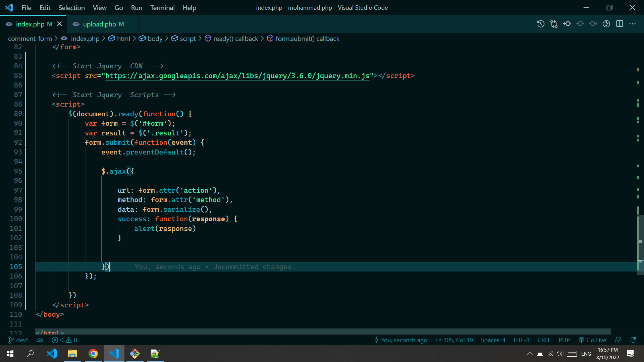This screenshot has width=644, height=362.
Task: Open notifications bell in status bar
Action: click(633, 340)
